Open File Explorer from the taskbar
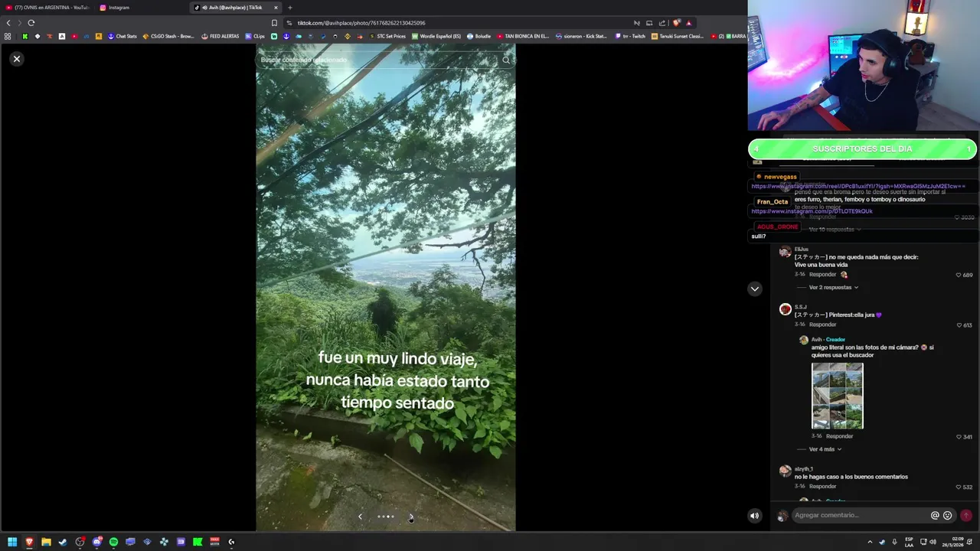 pos(46,542)
